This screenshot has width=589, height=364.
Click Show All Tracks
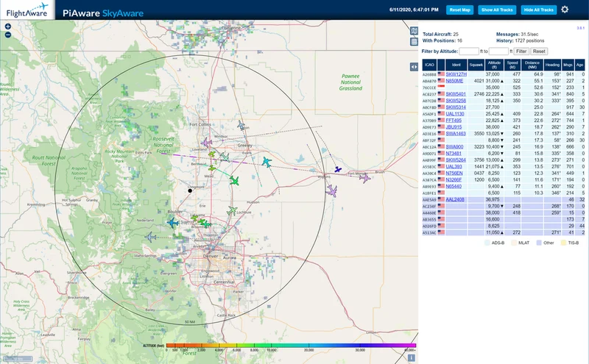click(497, 10)
